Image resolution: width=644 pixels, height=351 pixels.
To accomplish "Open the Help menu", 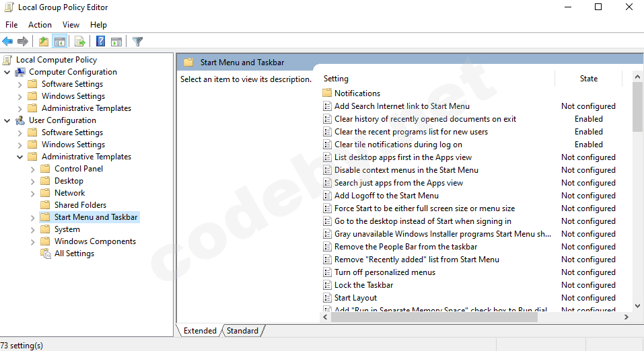I will click(x=98, y=25).
